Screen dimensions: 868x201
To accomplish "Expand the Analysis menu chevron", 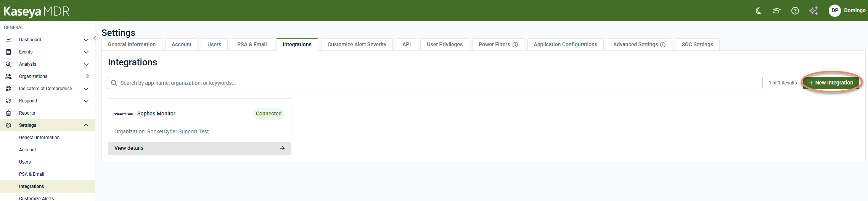I will [86, 64].
